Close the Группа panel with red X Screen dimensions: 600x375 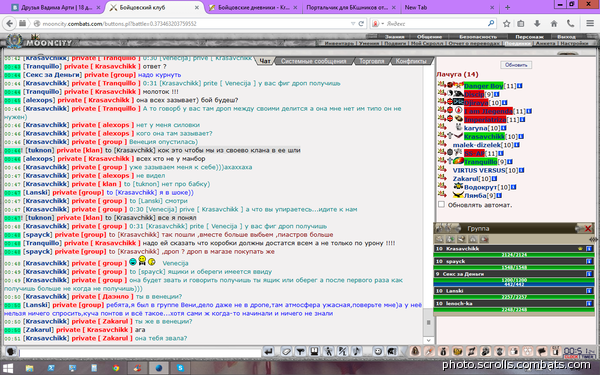tap(588, 228)
